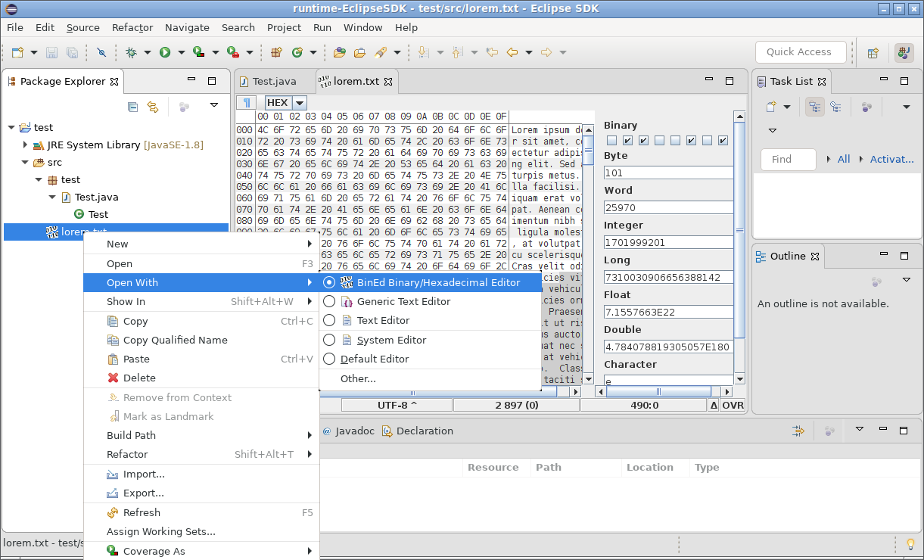Select BinEd Binary/Hexadecimal Editor radio option
This screenshot has width=924, height=560.
[329, 282]
